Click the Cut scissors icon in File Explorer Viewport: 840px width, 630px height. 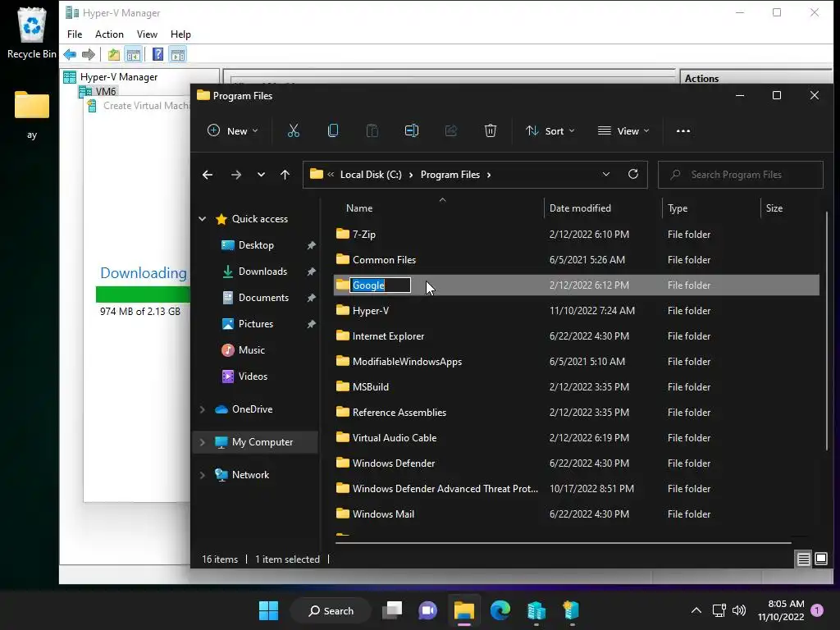point(293,130)
